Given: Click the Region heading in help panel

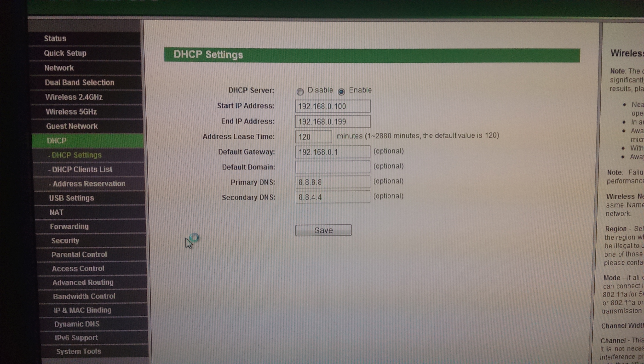Looking at the screenshot, I should pyautogui.click(x=616, y=229).
